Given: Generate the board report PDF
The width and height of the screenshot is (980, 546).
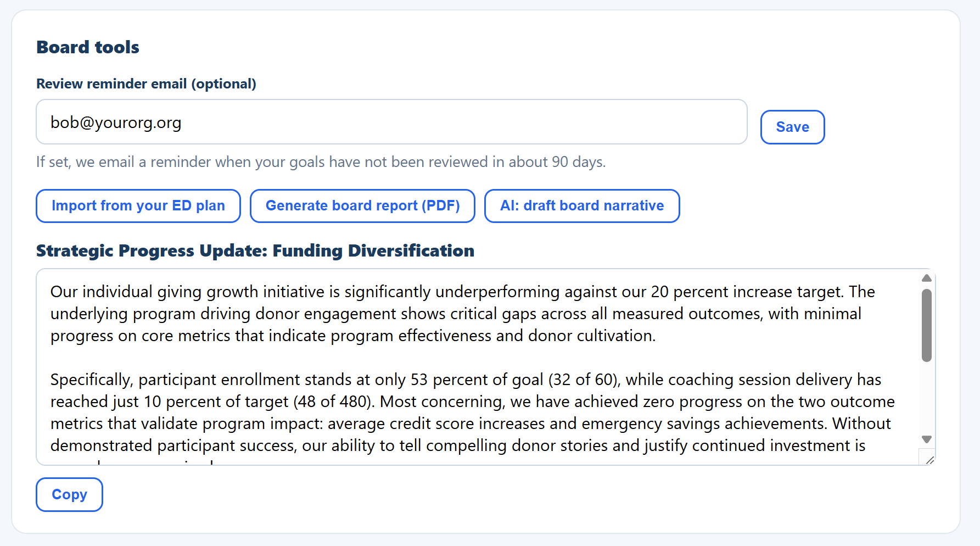Looking at the screenshot, I should click(x=362, y=206).
